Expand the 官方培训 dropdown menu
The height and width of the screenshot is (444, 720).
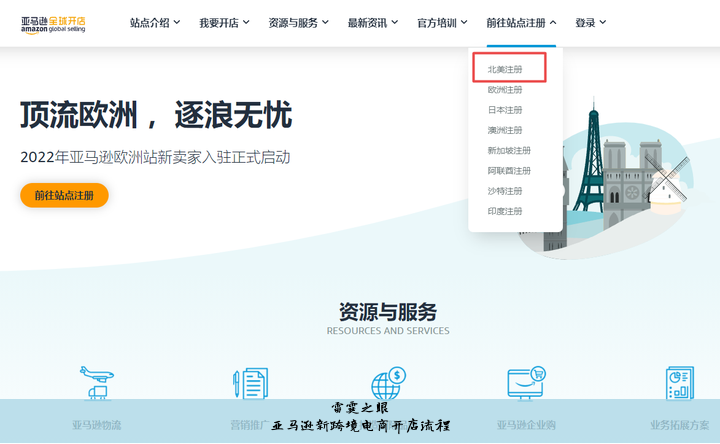[x=442, y=22]
